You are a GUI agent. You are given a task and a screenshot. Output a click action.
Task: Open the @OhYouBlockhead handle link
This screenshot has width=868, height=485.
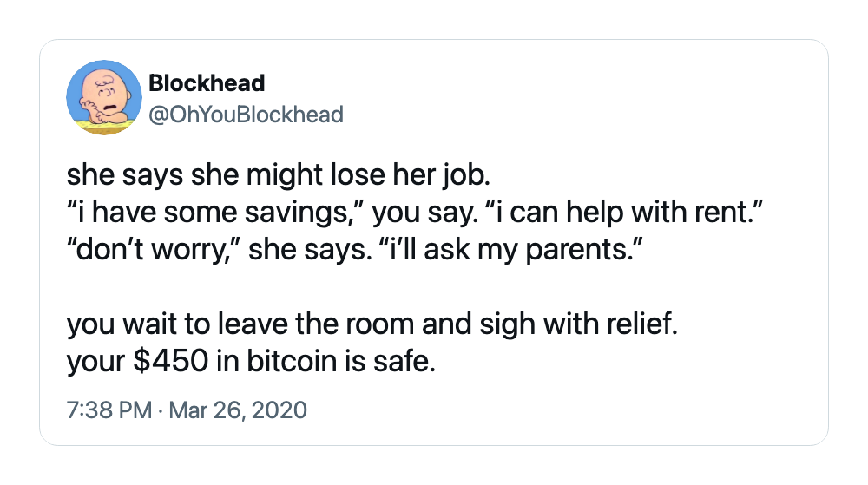point(247,115)
